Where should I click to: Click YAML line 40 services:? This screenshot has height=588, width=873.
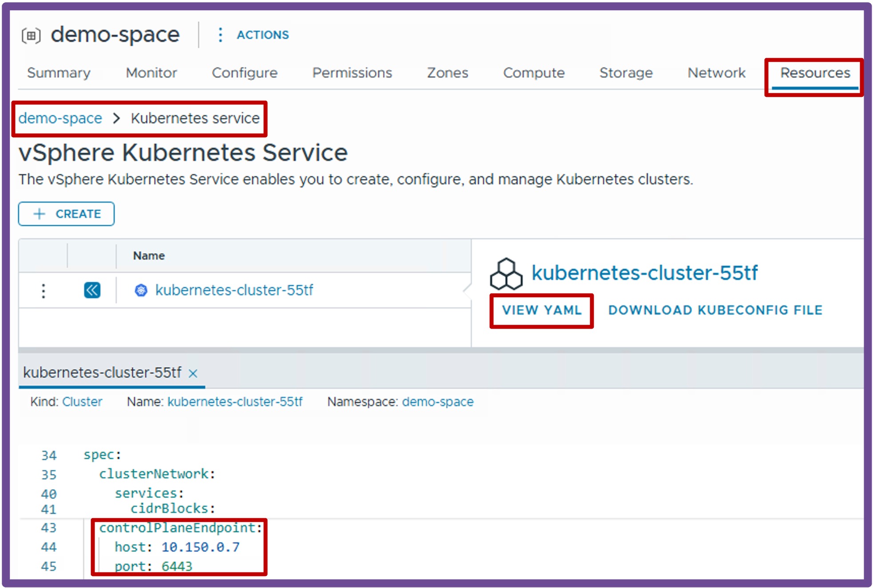149,493
